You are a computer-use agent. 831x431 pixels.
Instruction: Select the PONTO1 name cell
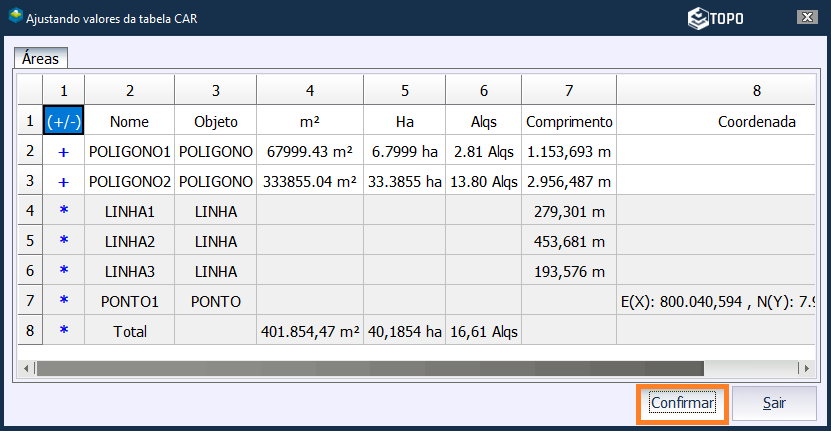[129, 300]
